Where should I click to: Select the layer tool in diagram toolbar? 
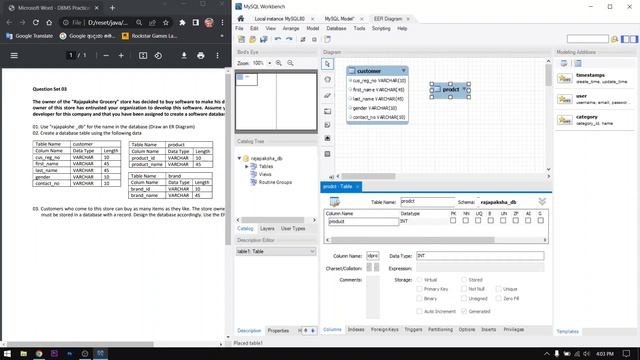327,111
